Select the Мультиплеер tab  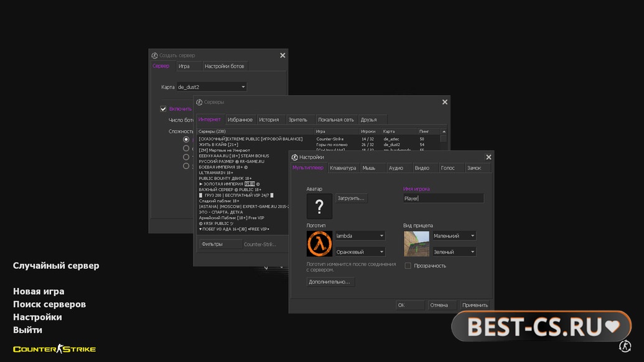click(308, 167)
